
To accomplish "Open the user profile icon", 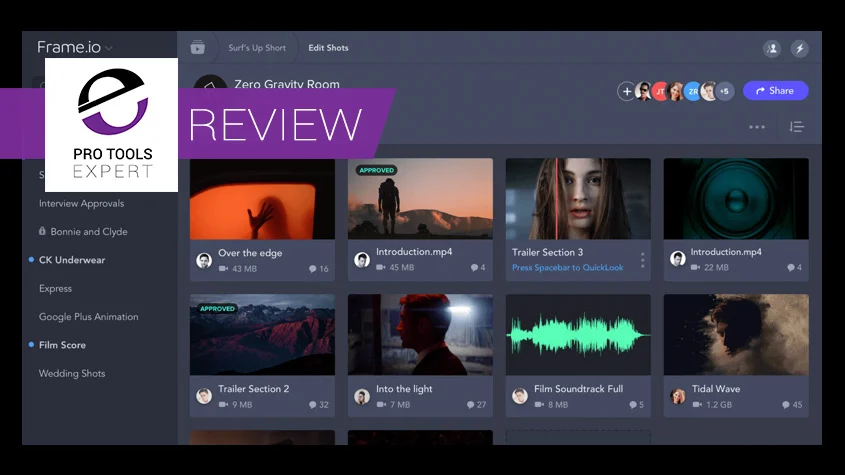I will [772, 49].
